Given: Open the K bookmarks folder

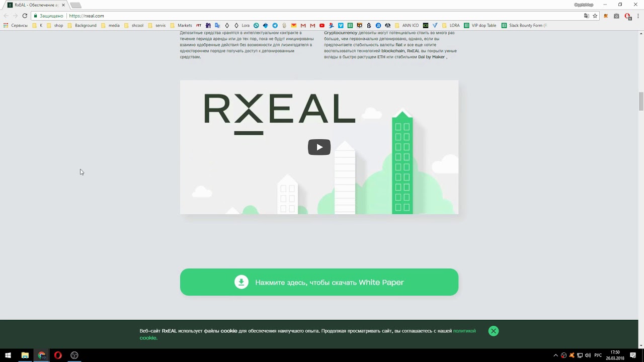Looking at the screenshot, I should coord(38,25).
